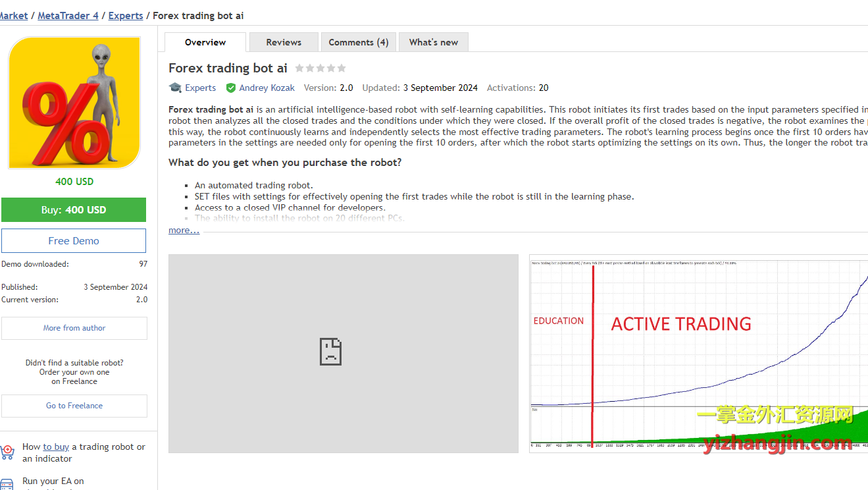Open the What's new tab
868x490 pixels.
tap(434, 42)
